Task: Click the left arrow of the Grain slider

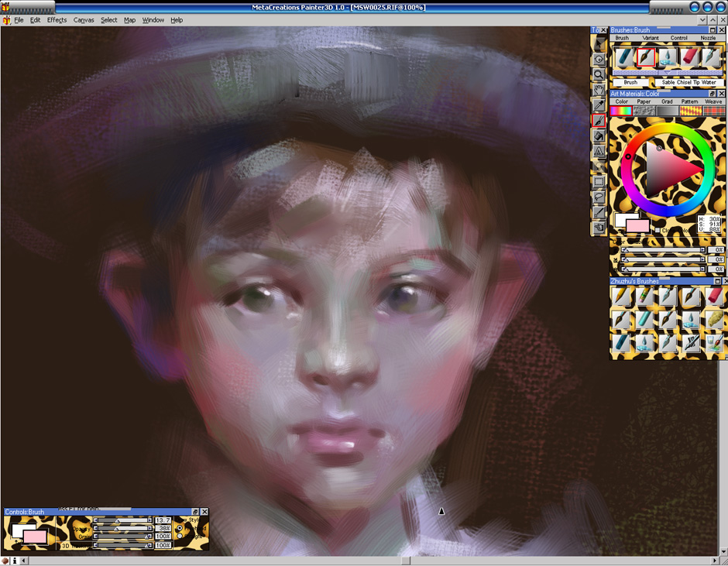Action: 95,537
